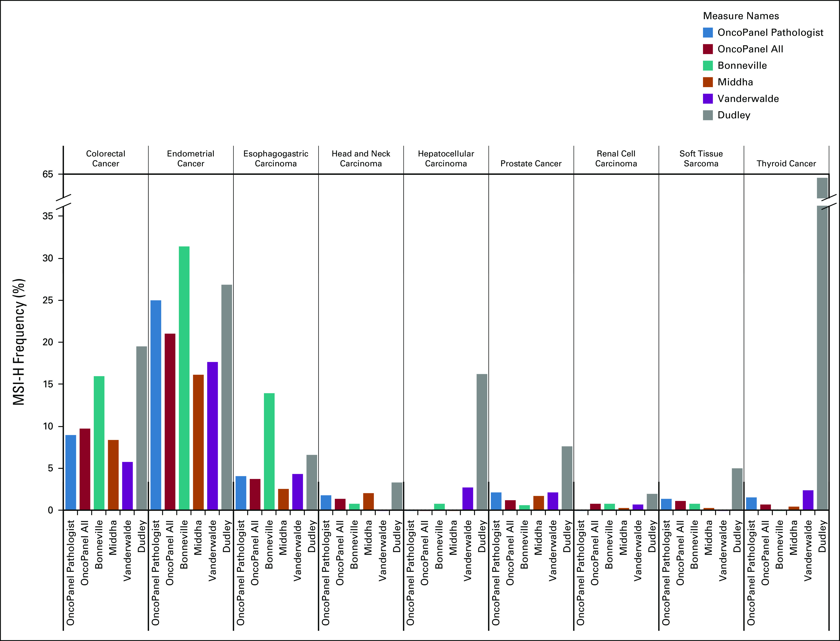
Task: Click Hepatocellular 'OncoPanel Pathologist' x-axis label
Action: coord(411,573)
